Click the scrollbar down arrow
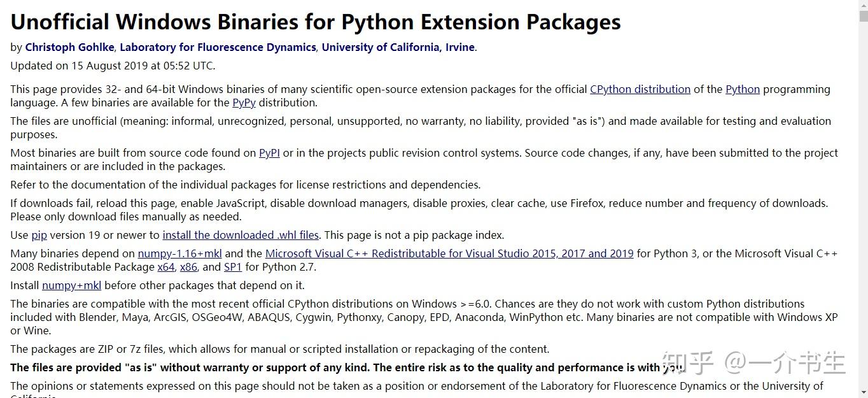 863,392
